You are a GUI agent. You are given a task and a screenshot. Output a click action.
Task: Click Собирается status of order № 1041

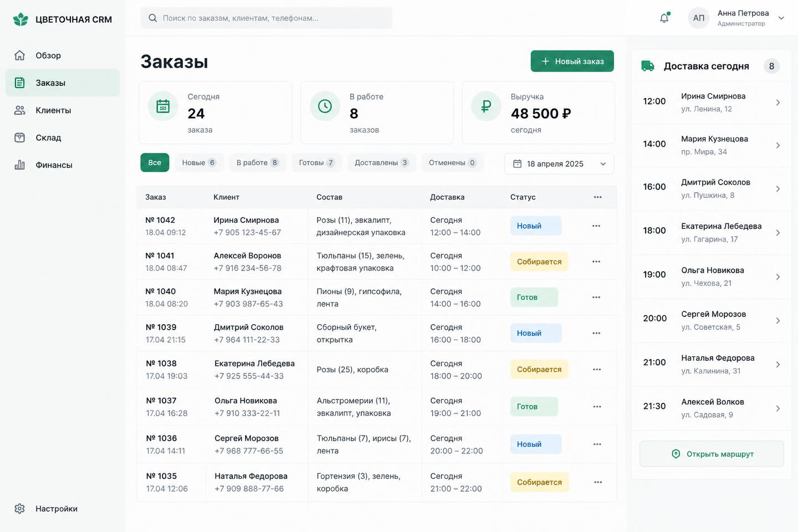pyautogui.click(x=539, y=262)
